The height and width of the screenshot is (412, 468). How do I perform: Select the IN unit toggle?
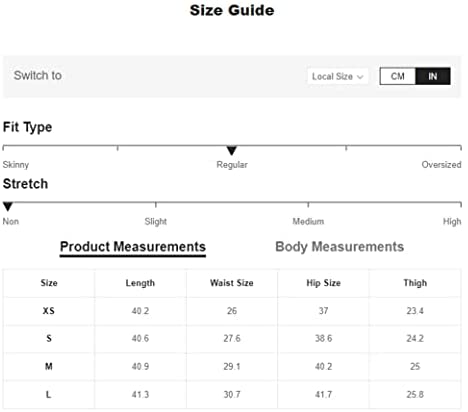433,76
